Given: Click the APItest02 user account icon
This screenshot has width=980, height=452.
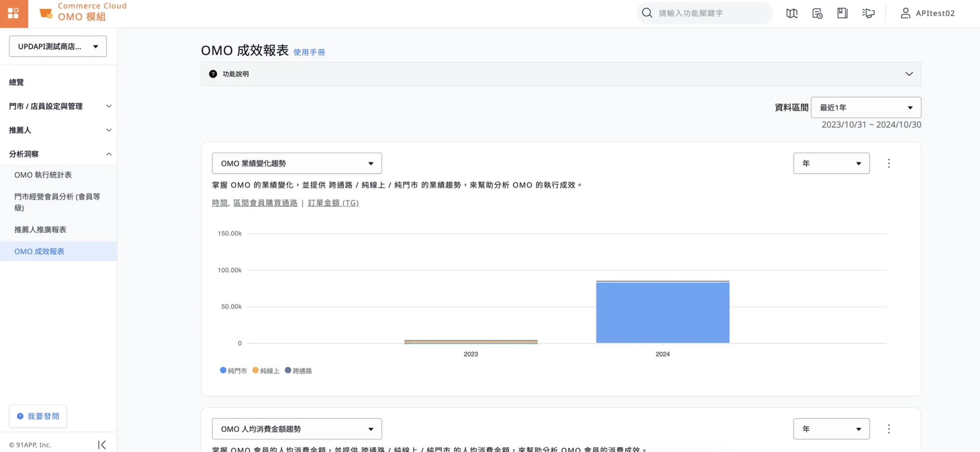Looking at the screenshot, I should (905, 13).
